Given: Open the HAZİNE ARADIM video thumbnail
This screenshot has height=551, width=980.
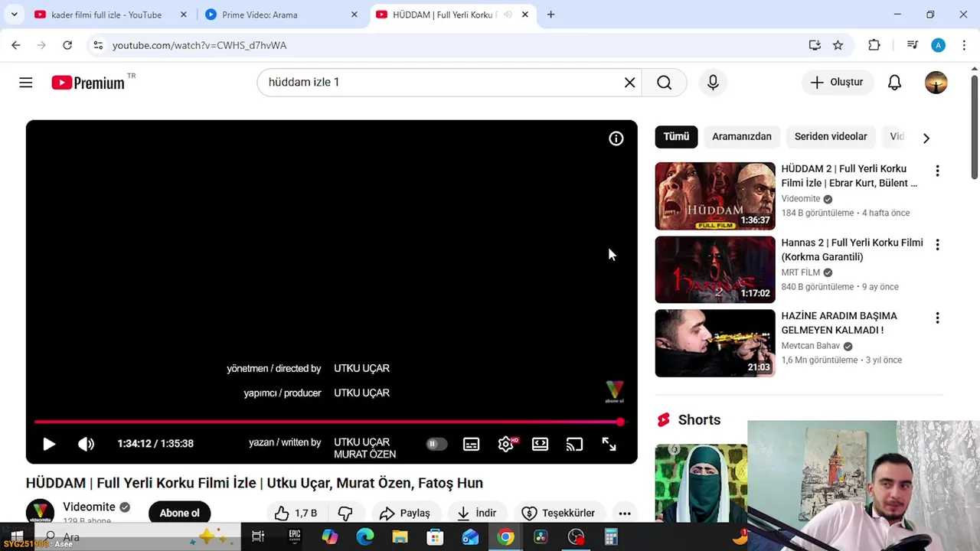Looking at the screenshot, I should tap(715, 343).
